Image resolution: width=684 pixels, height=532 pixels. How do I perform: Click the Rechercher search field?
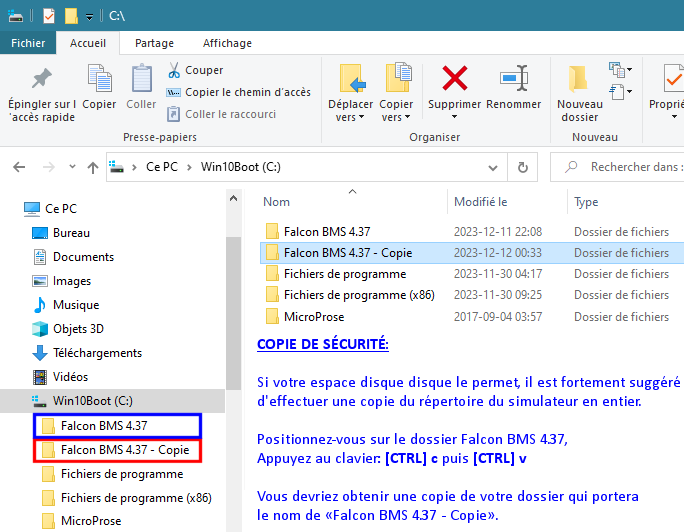tap(630, 168)
